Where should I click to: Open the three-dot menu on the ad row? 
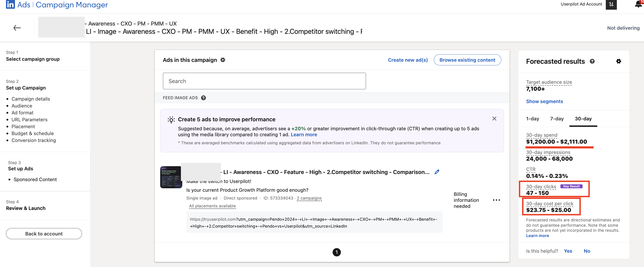pyautogui.click(x=497, y=200)
